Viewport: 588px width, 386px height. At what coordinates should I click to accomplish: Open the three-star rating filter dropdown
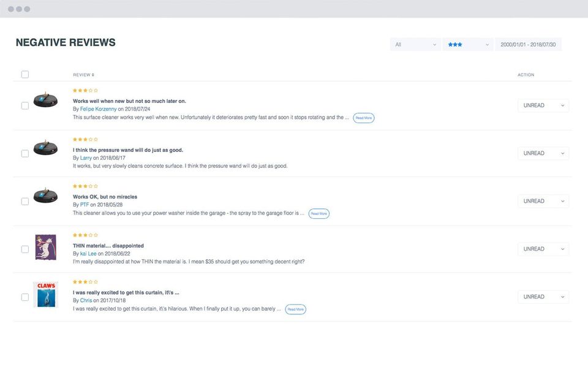pos(468,44)
